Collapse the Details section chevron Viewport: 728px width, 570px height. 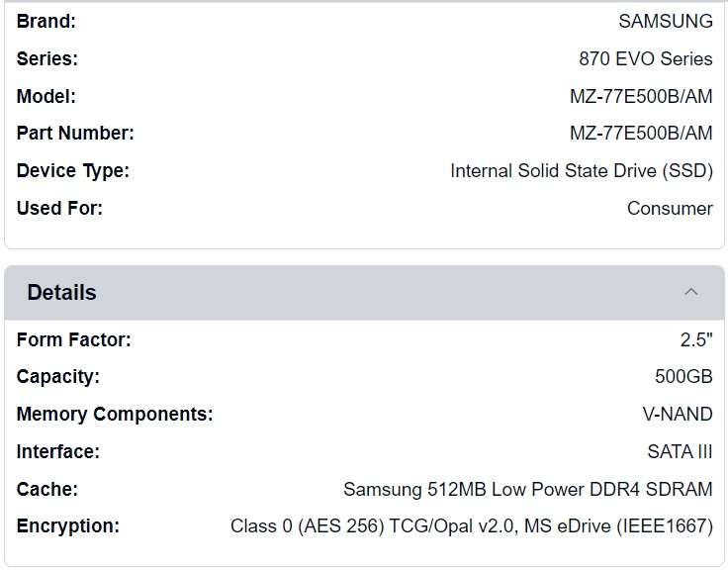point(691,292)
